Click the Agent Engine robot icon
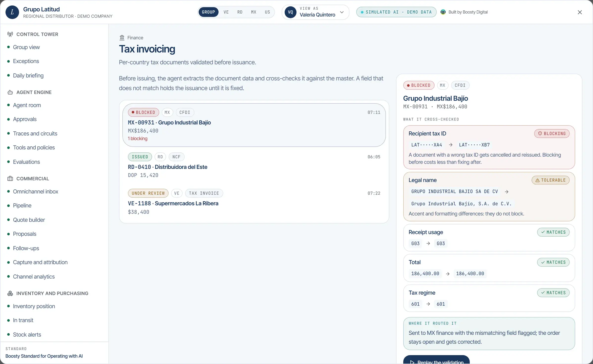The height and width of the screenshot is (364, 593). (10, 92)
